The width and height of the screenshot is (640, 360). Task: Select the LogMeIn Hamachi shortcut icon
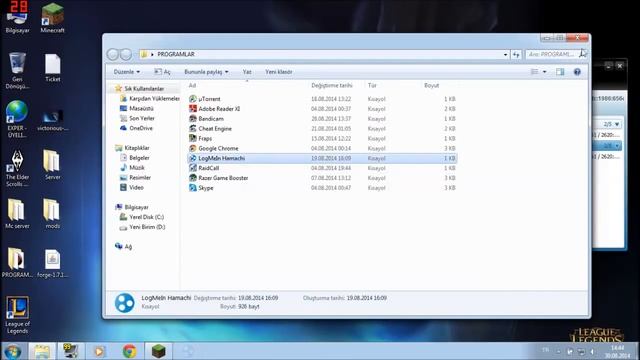193,158
